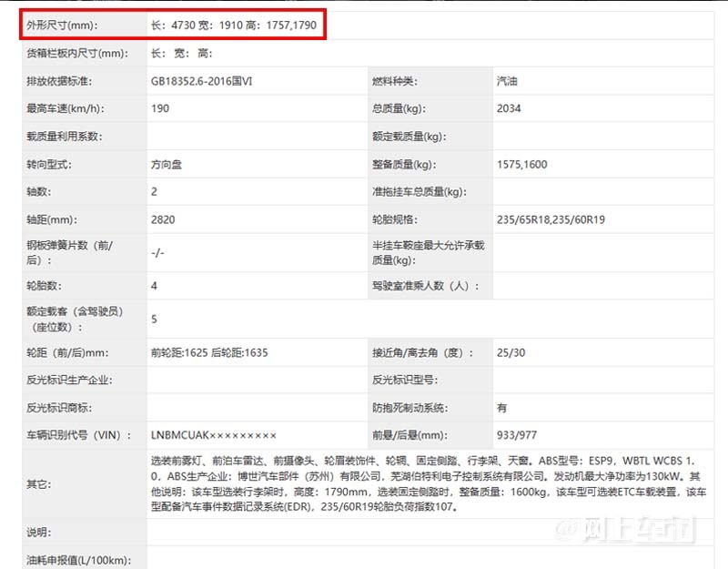Click the 最高车速(km/h) label
Screen dimensions: 728x569
[x=65, y=108]
